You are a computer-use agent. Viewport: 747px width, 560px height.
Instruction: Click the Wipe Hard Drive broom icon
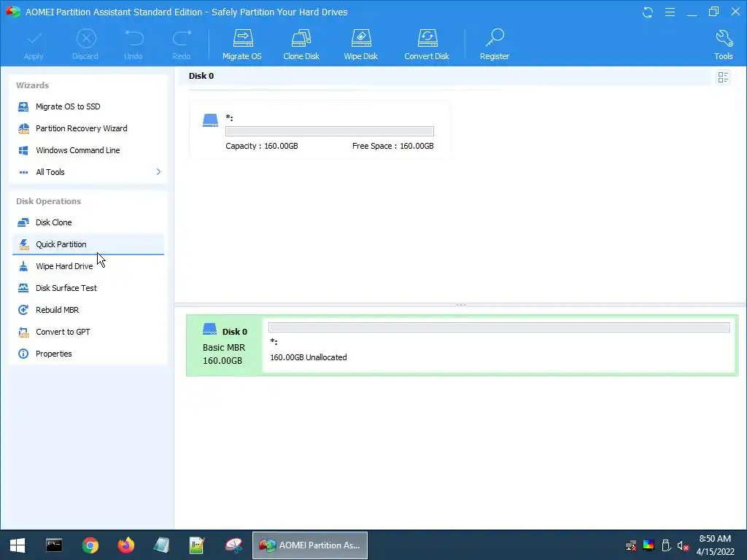(x=23, y=266)
